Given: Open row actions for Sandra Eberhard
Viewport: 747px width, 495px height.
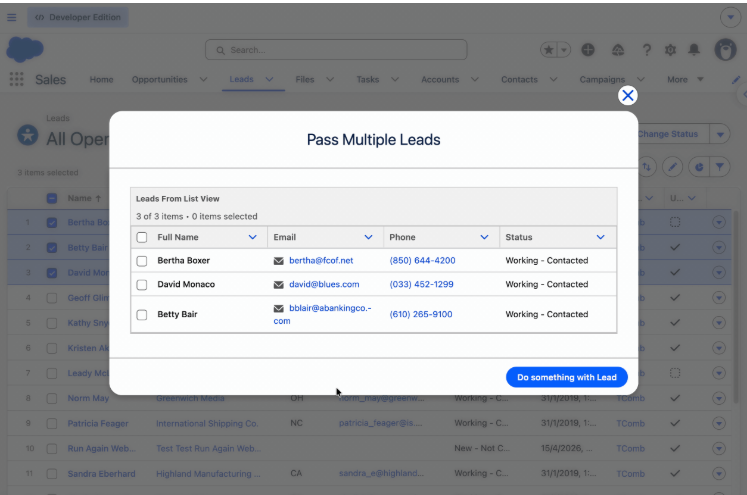Looking at the screenshot, I should (x=719, y=474).
